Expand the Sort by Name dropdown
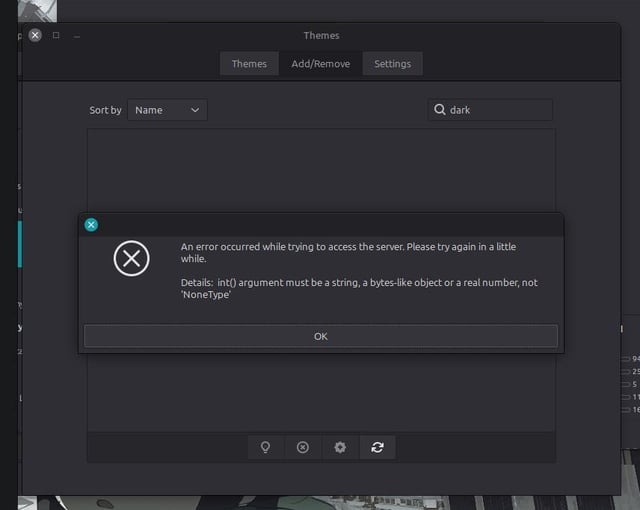The height and width of the screenshot is (510, 640). 167,110
